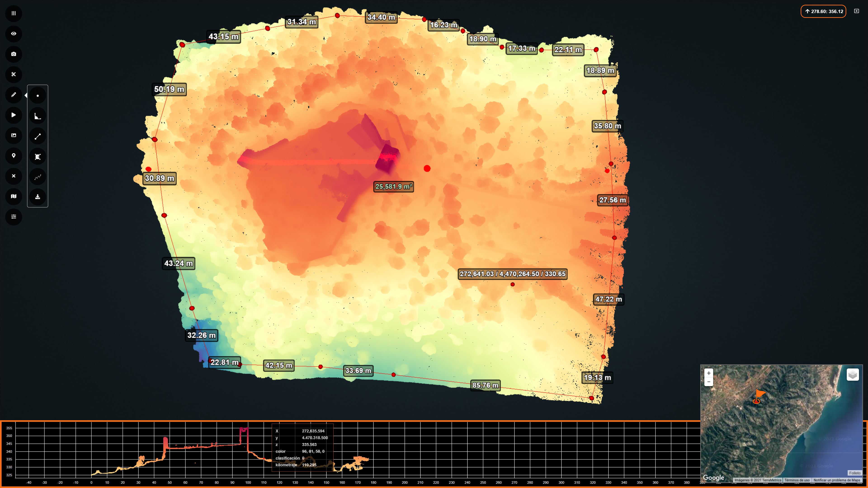The width and height of the screenshot is (868, 488).
Task: Click the download measurements icon
Action: (37, 197)
